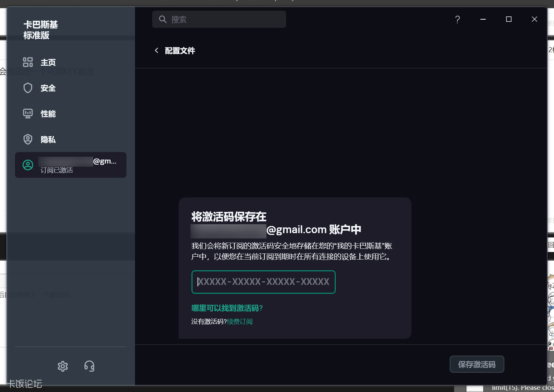
Task: Click inside the XXXXX activation code field
Action: (x=263, y=282)
